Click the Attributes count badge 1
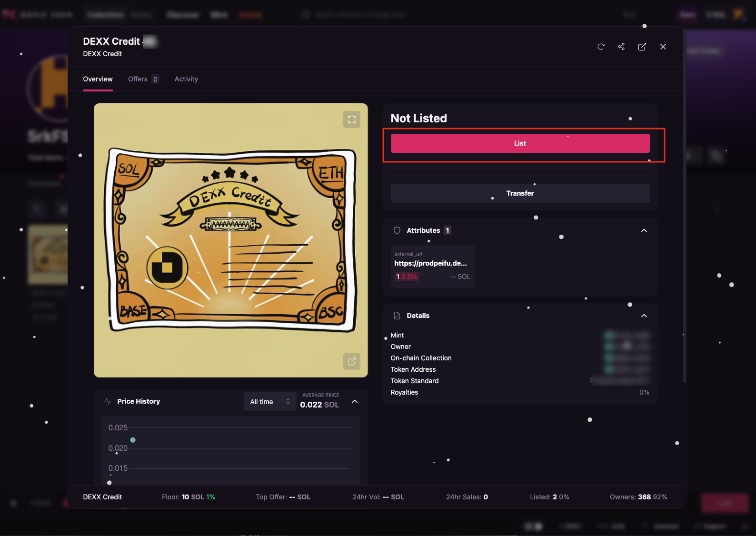This screenshot has height=536, width=756. [x=447, y=230]
